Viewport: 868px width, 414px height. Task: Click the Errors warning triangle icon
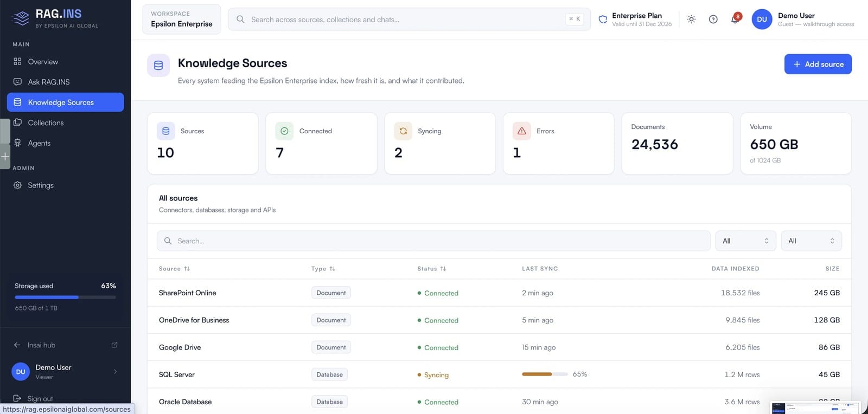click(522, 131)
